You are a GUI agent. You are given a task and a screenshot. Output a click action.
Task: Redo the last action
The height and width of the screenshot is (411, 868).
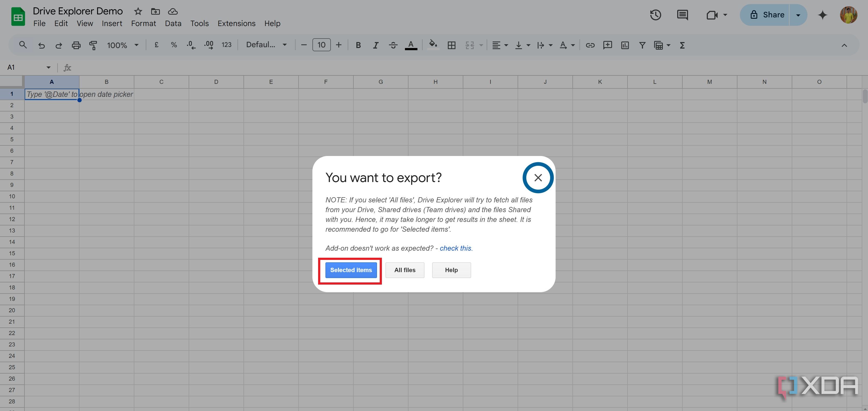click(59, 45)
